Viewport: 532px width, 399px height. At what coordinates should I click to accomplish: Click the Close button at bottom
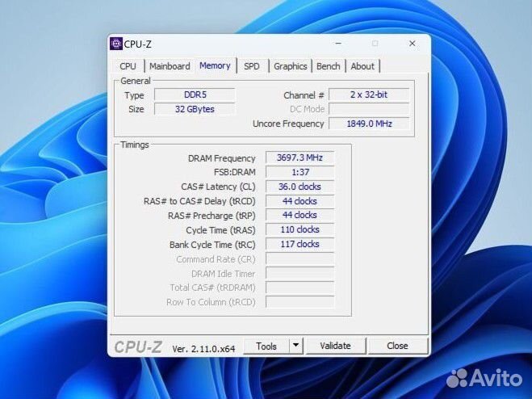(397, 346)
